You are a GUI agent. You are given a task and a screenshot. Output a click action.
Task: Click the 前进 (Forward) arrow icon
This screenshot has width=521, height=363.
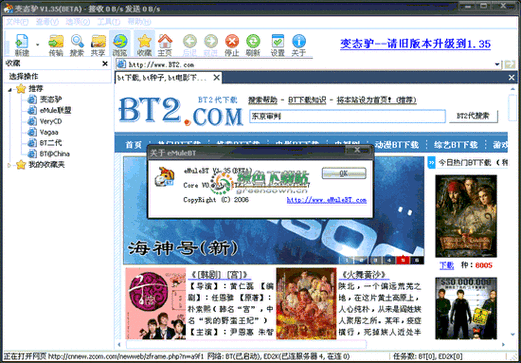(x=211, y=45)
